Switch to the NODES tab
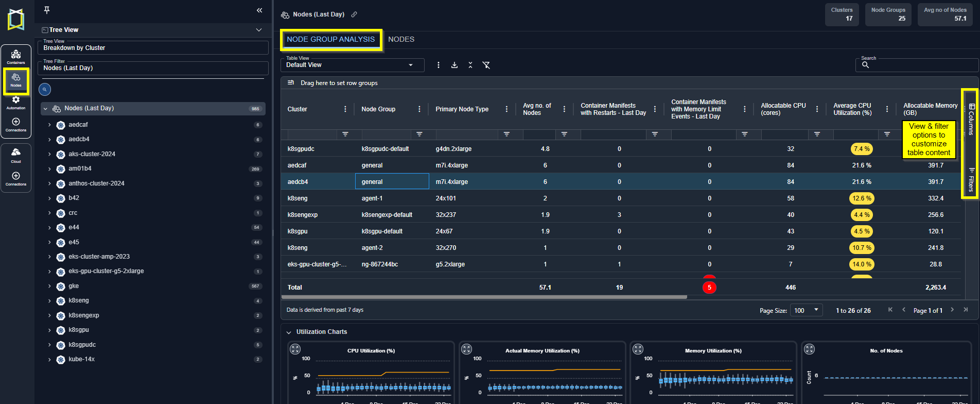The image size is (980, 404). (x=401, y=39)
